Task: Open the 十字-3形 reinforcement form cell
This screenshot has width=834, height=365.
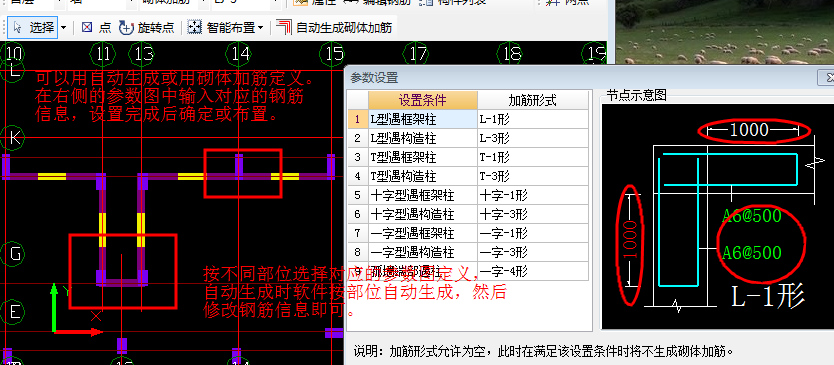Action: 533,214
